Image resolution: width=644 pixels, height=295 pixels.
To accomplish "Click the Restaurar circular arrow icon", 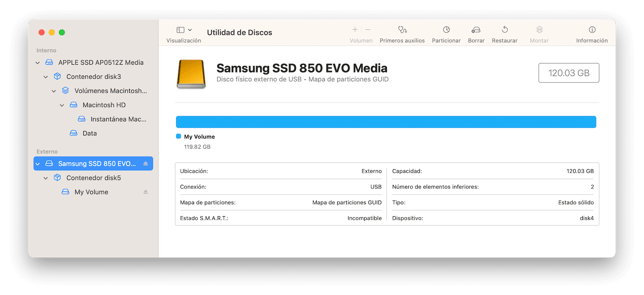I will coord(505,30).
